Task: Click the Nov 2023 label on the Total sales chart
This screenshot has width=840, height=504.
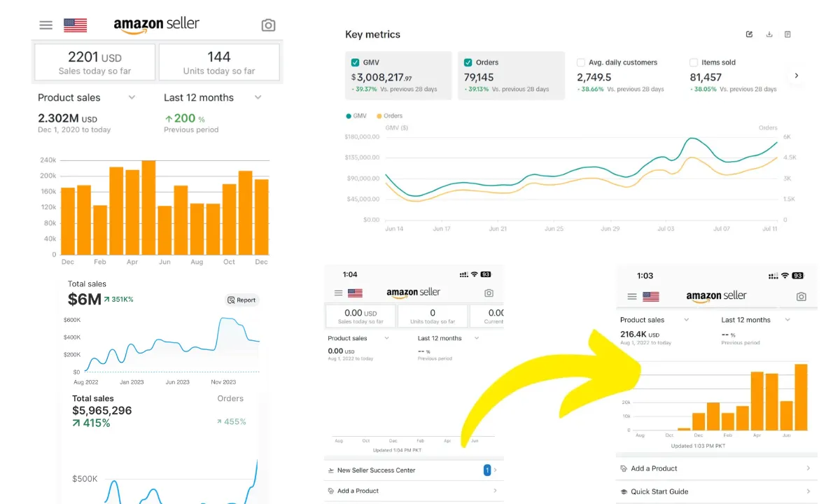Action: click(x=223, y=382)
